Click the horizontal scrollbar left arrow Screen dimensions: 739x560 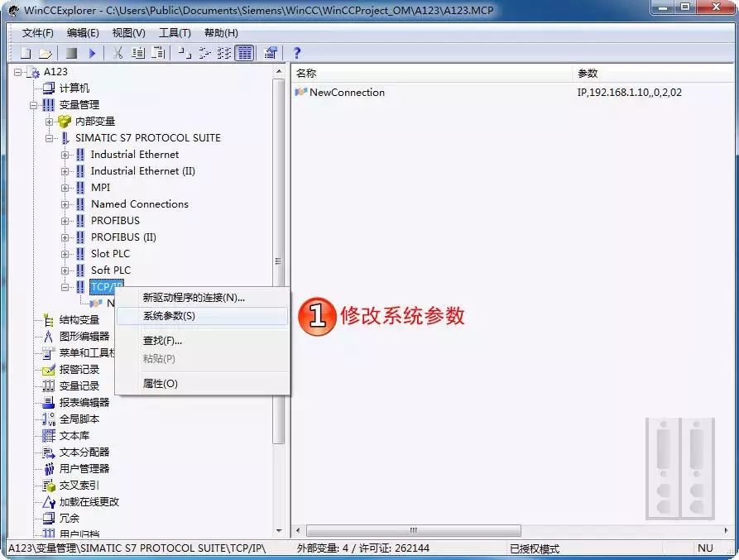pos(298,531)
